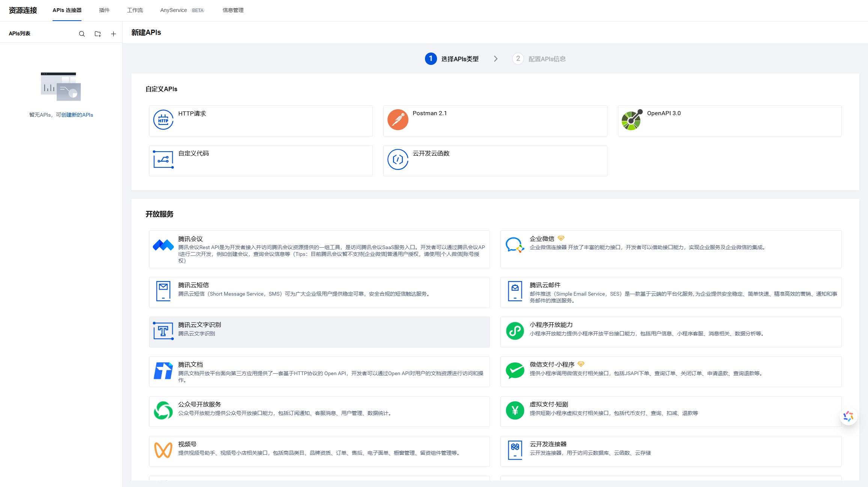868x487 pixels.
Task: Select the HTTP请求 icon
Action: click(163, 120)
